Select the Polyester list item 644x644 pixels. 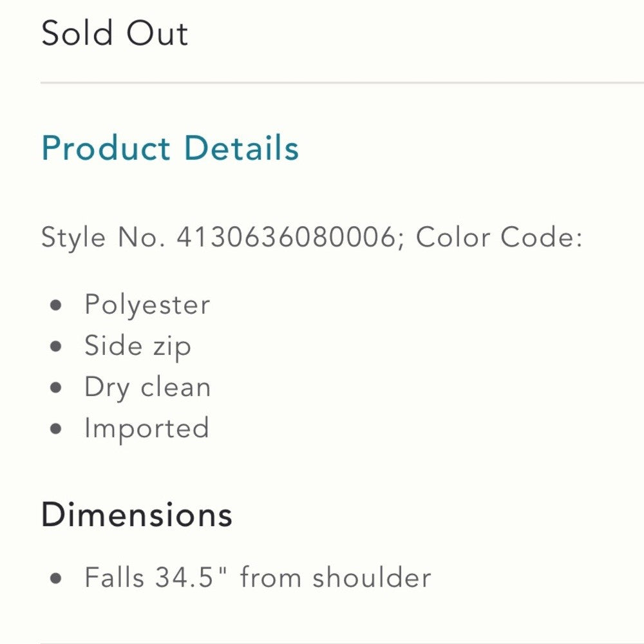[x=147, y=305]
